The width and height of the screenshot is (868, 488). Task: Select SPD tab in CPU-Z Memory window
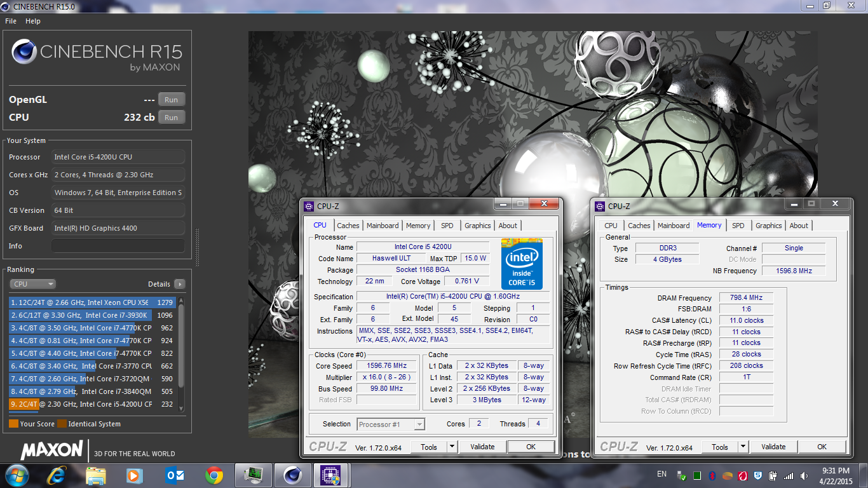(x=738, y=226)
